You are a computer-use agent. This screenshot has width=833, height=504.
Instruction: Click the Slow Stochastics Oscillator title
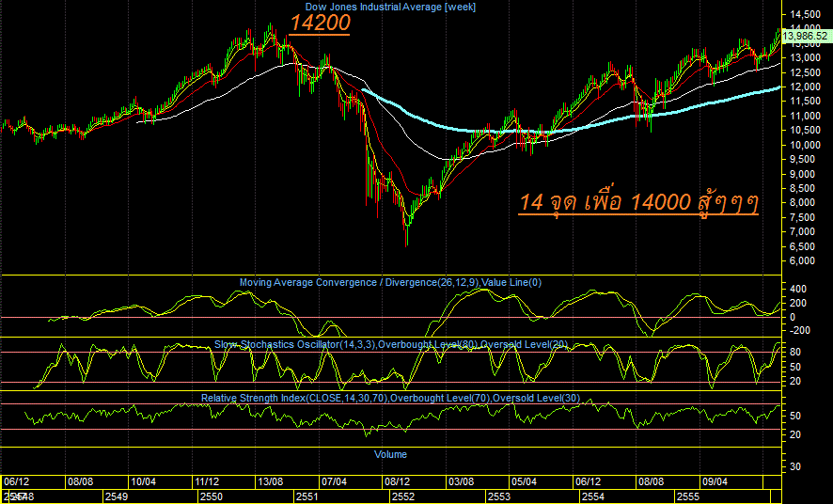click(x=391, y=345)
